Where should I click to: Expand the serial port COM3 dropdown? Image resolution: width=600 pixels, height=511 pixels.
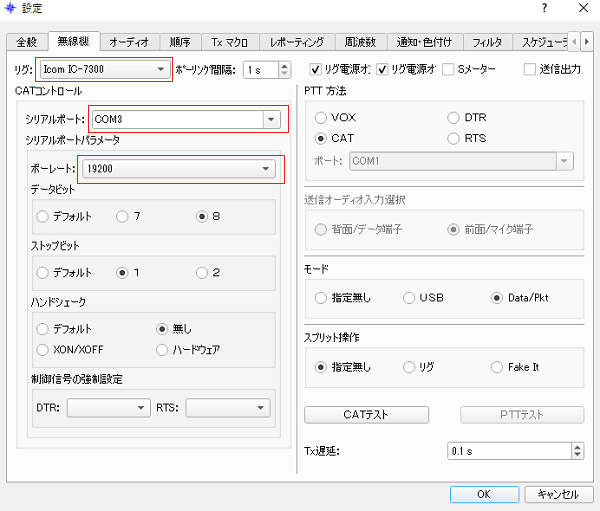pyautogui.click(x=270, y=120)
